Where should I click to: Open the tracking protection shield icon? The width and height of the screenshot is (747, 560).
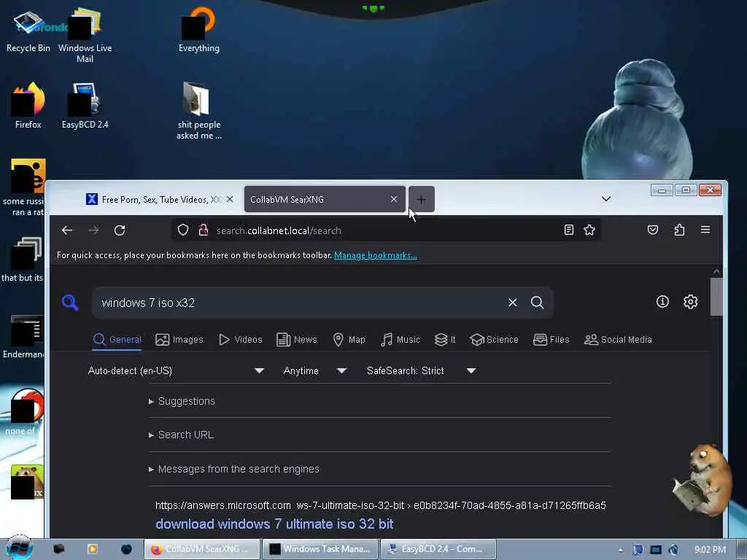183,230
